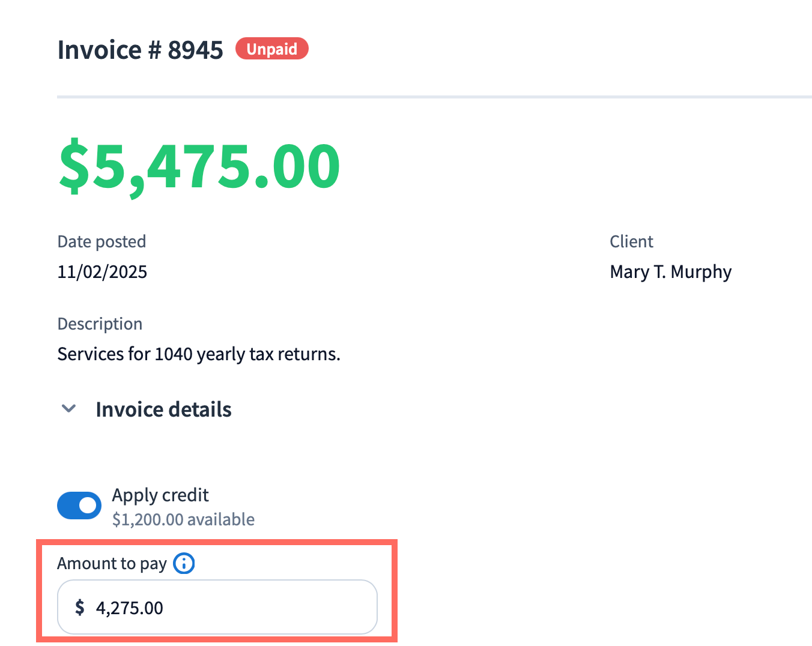The height and width of the screenshot is (646, 812).
Task: Click the Date posted label
Action: (101, 241)
